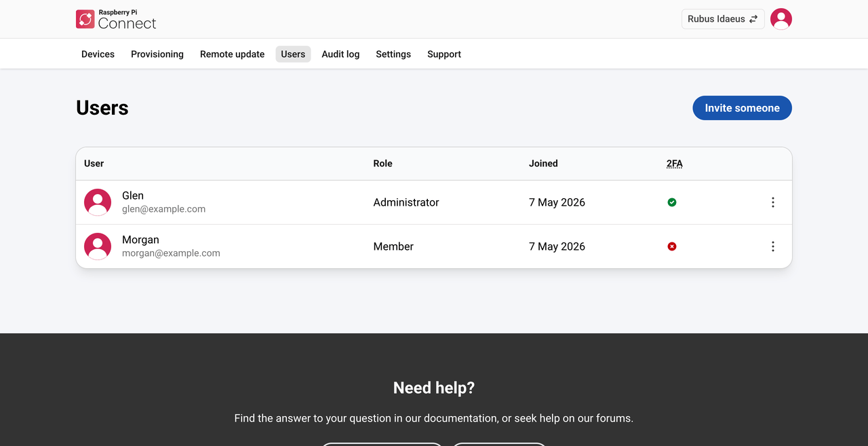Screen dimensions: 868x446
Task: Click the name Glen
Action: (x=133, y=196)
